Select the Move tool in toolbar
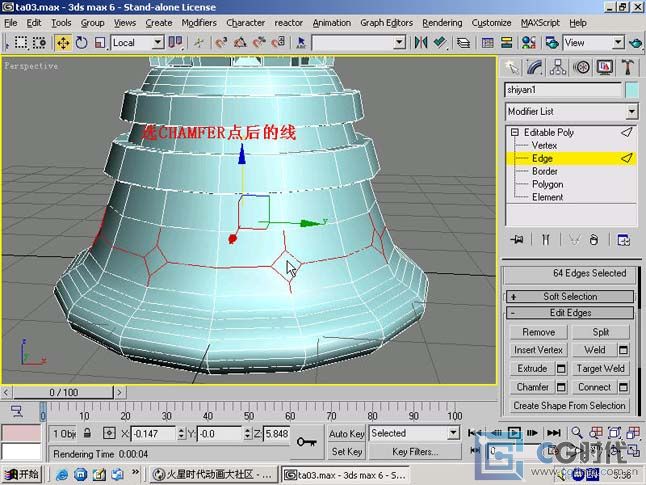 [x=63, y=42]
